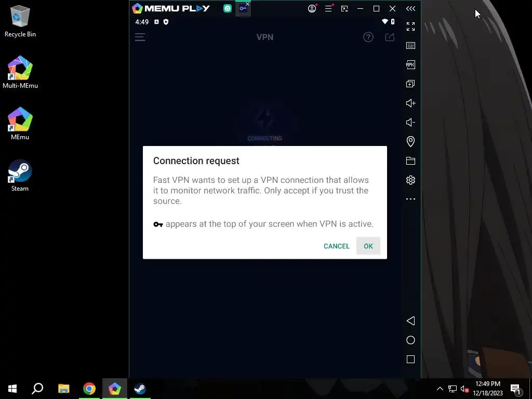The height and width of the screenshot is (399, 532).
Task: Click CANCEL in Connection request dialog
Action: tap(336, 246)
